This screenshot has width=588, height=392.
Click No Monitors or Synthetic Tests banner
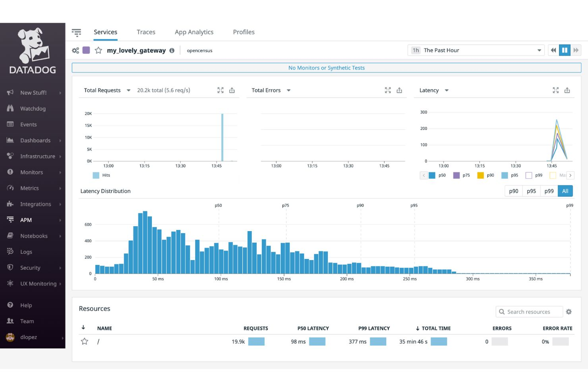326,68
